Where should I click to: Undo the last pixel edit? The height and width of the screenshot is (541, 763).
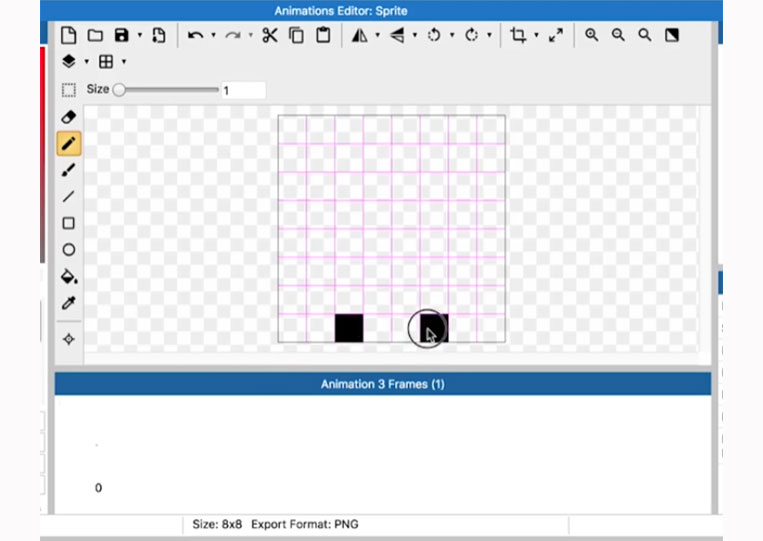tap(196, 36)
